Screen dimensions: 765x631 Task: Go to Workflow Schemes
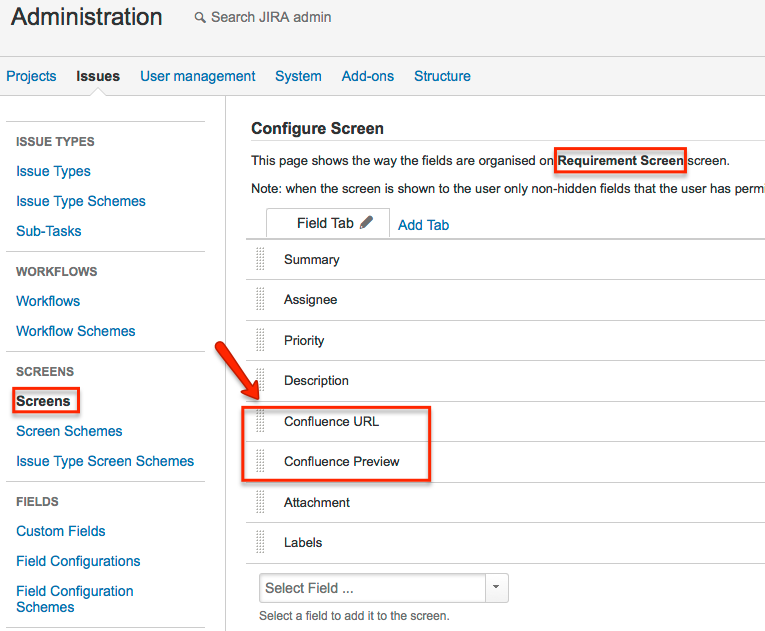pos(76,331)
